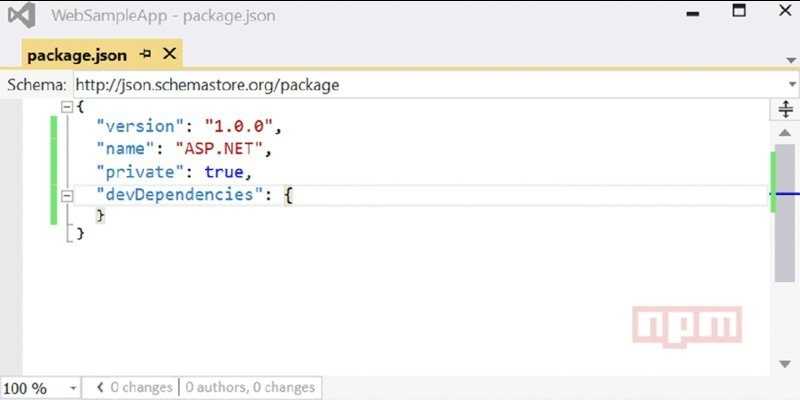This screenshot has height=400, width=800.
Task: Open the tab list dropdown arrow
Action: pos(790,60)
